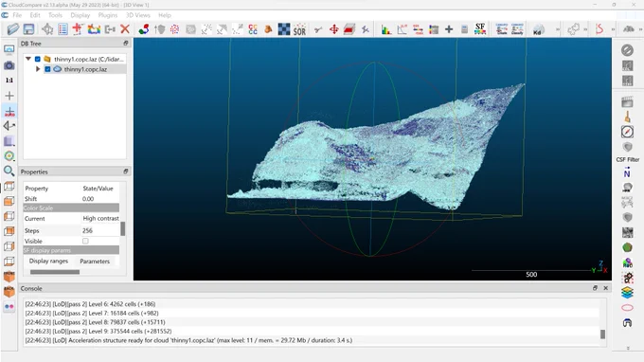Image resolution: width=644 pixels, height=362 pixels.
Task: Click the broom icon on right toolbar
Action: (627, 117)
